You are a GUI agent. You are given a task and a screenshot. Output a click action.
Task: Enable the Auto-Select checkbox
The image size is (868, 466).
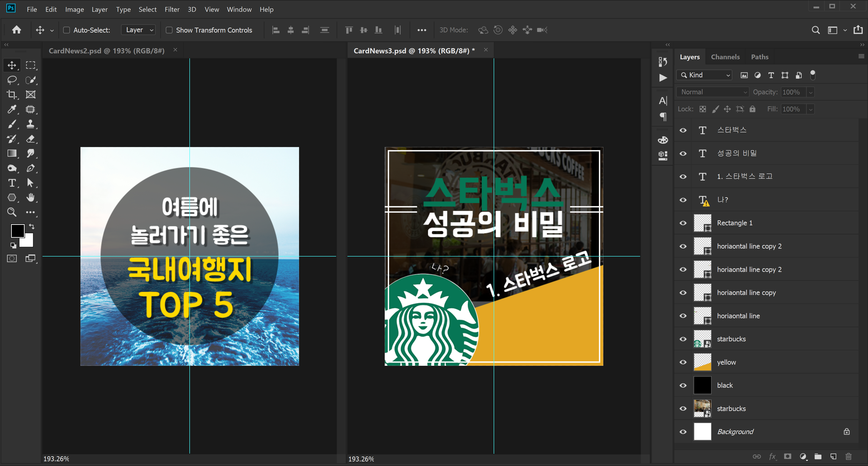tap(67, 30)
